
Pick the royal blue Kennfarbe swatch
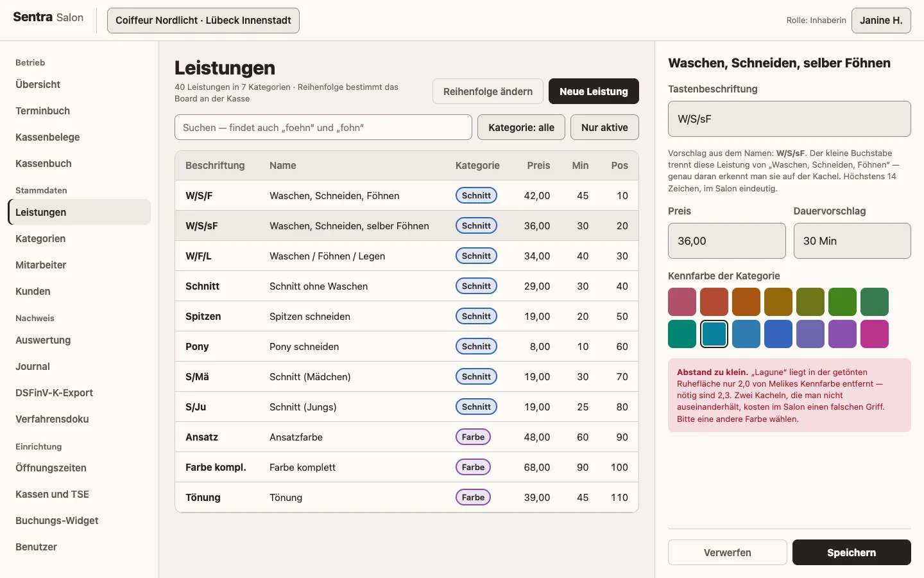point(778,334)
